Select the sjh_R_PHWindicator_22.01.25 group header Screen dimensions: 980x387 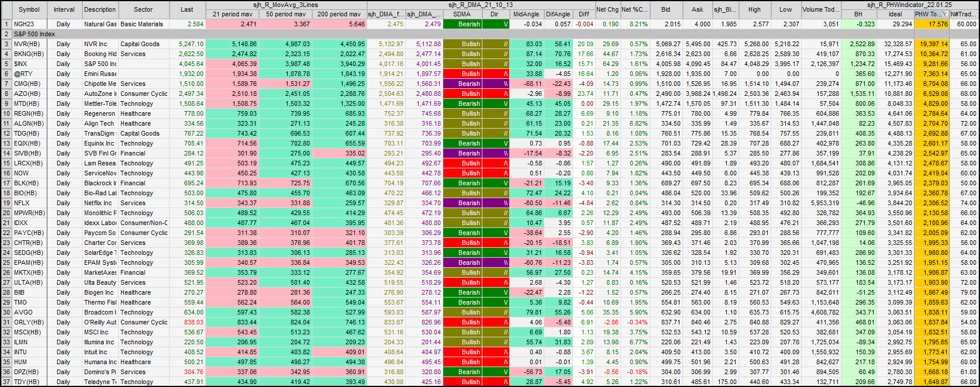pos(910,5)
